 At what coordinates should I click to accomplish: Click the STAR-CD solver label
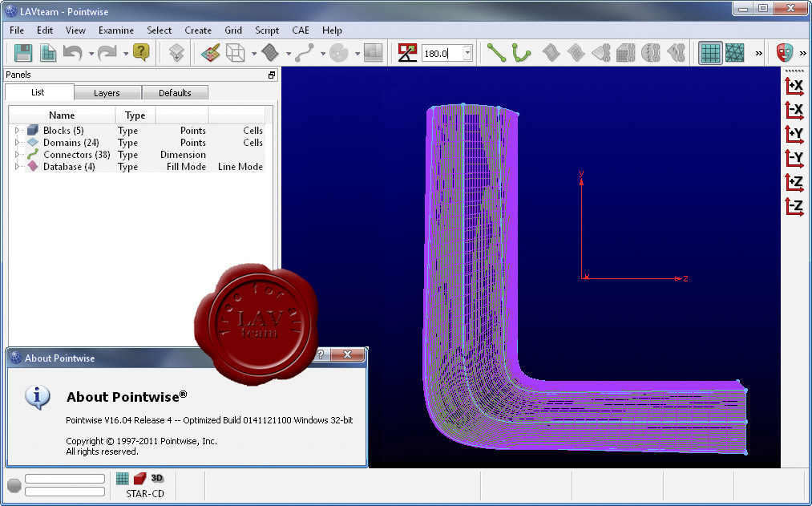point(145,493)
